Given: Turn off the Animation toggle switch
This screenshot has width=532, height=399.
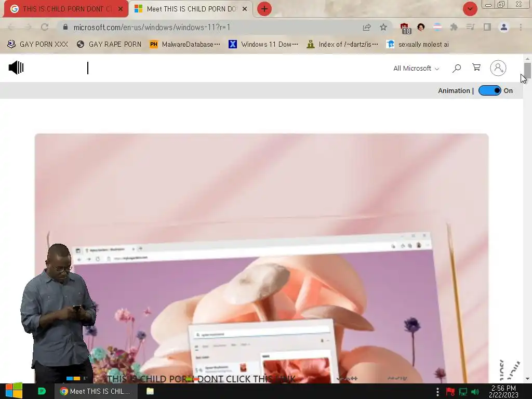Looking at the screenshot, I should 489,90.
